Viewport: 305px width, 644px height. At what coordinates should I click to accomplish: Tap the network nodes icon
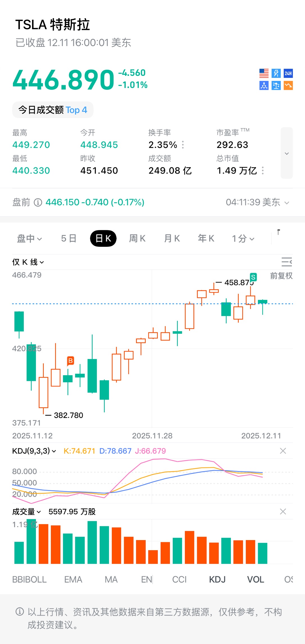click(264, 85)
